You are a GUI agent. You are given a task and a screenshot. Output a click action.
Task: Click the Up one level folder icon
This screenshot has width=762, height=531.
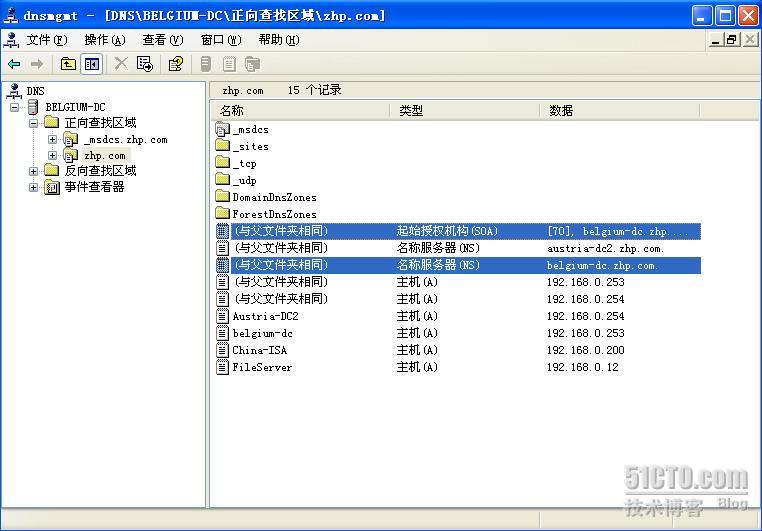(68, 64)
